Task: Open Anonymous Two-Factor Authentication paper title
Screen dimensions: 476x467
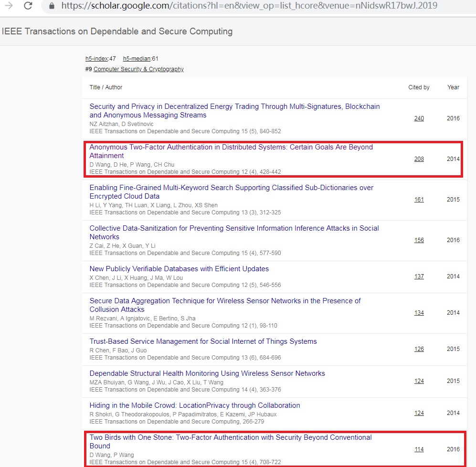Action: pyautogui.click(x=231, y=151)
